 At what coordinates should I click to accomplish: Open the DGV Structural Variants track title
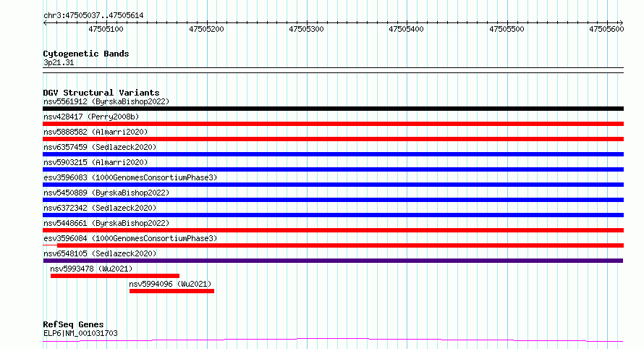point(101,93)
